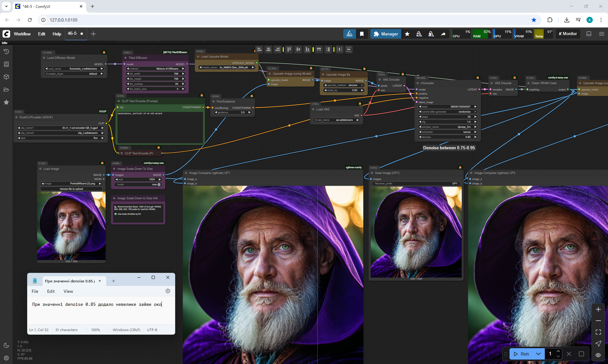608x364 pixels.
Task: Open settings gear in bottom left sidebar
Action: coord(6,358)
